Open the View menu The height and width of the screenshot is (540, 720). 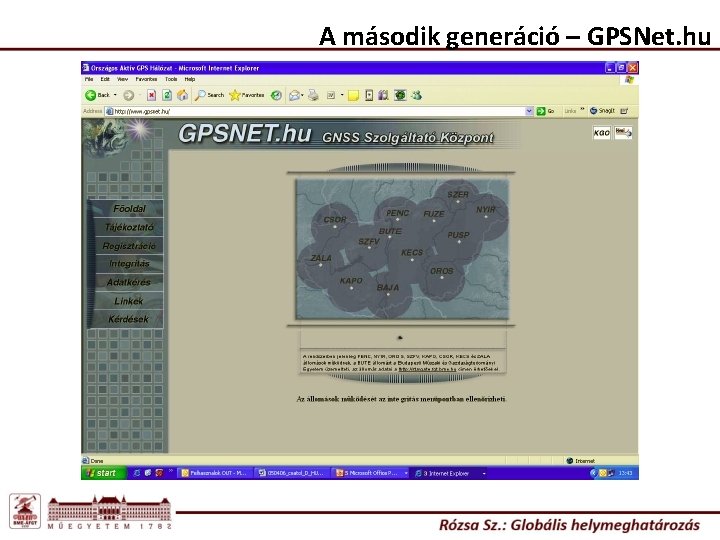122,79
